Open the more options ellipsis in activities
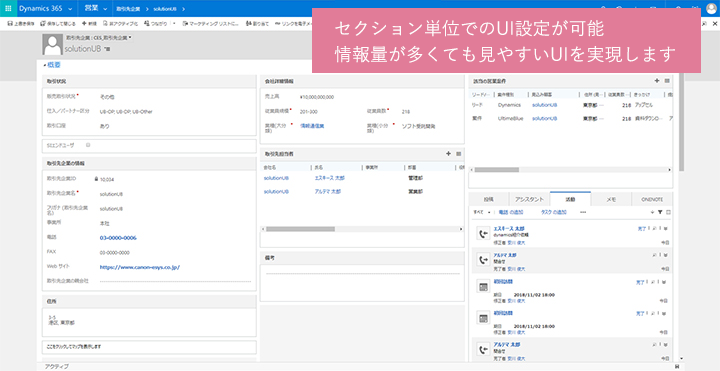This screenshot has height=371, width=720. [x=583, y=212]
